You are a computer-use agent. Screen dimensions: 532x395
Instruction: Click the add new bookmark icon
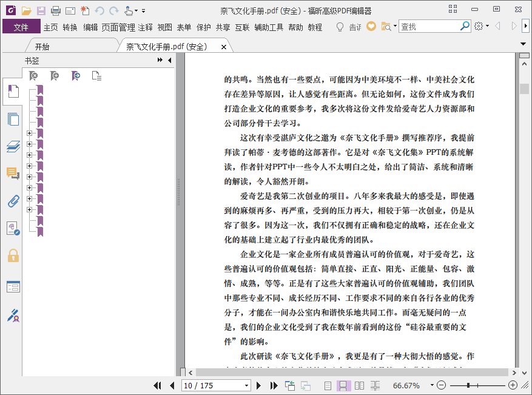54,76
